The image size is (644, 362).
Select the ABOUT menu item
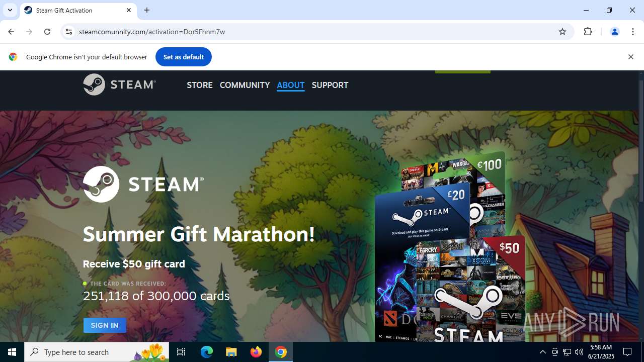[291, 85]
